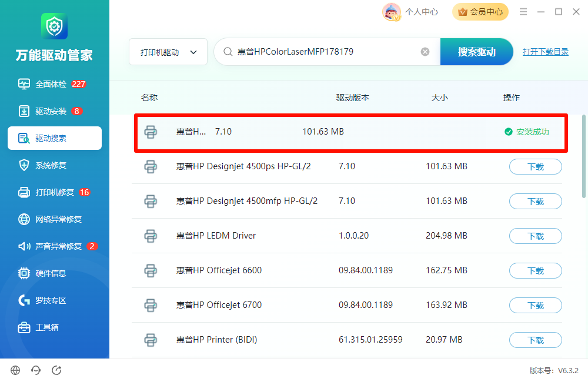Click the results list vertical scrollbar
Screen dimensions: 588x382
click(583, 156)
